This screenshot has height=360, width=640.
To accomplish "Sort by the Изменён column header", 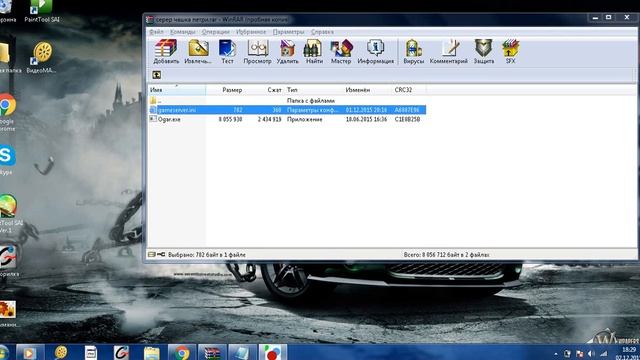I will [x=368, y=90].
